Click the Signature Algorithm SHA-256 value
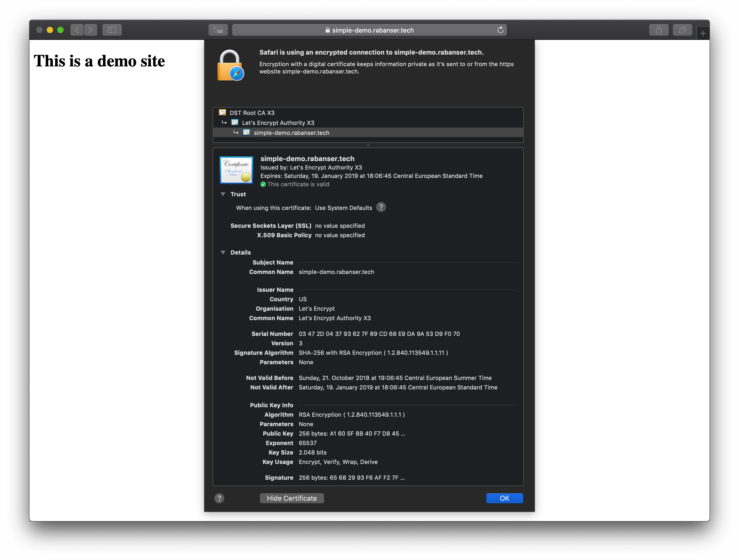This screenshot has width=739, height=560. pos(373,353)
